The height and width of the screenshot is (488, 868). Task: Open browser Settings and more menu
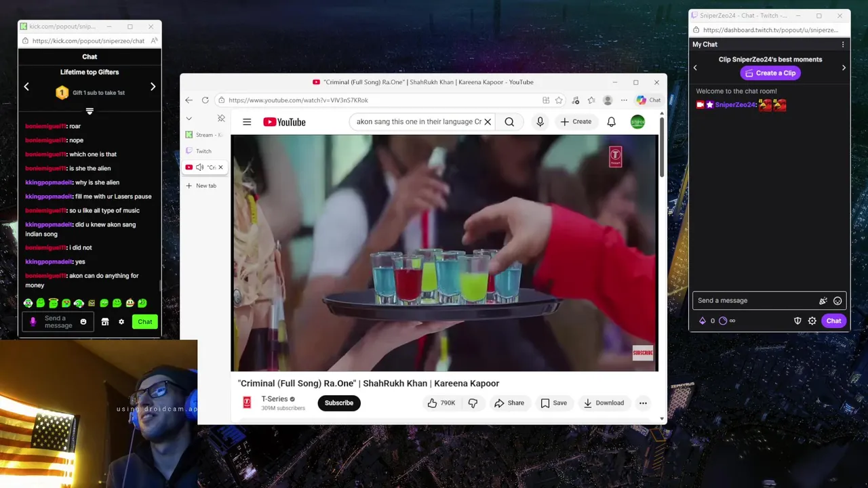pos(624,100)
